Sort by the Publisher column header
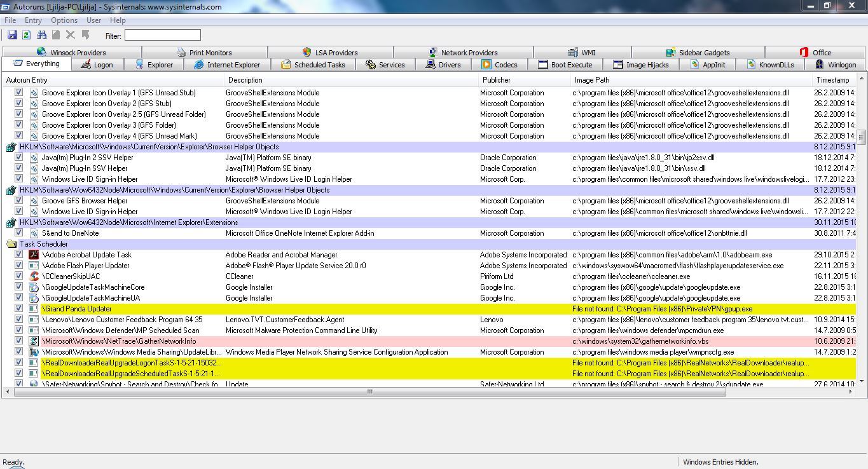This screenshot has width=868, height=469. 496,80
